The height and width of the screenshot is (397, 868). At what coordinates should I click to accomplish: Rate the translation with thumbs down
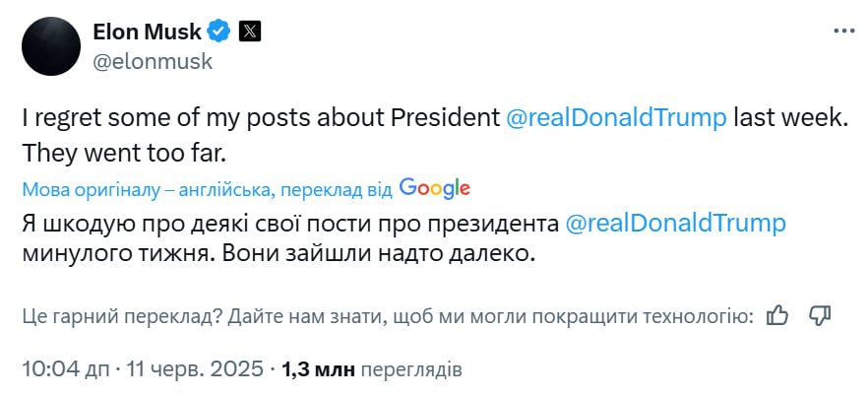point(820,315)
